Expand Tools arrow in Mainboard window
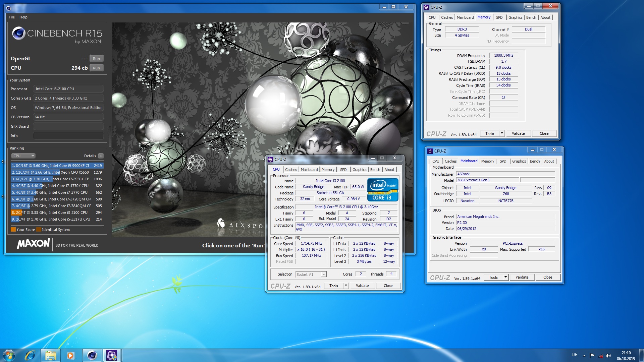Image resolution: width=644 pixels, height=362 pixels. 506,277
